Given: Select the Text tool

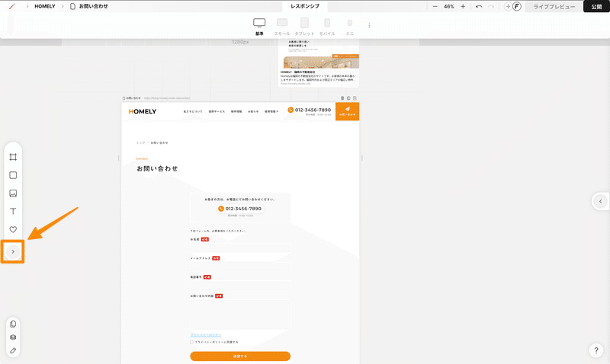Looking at the screenshot, I should click(x=13, y=212).
